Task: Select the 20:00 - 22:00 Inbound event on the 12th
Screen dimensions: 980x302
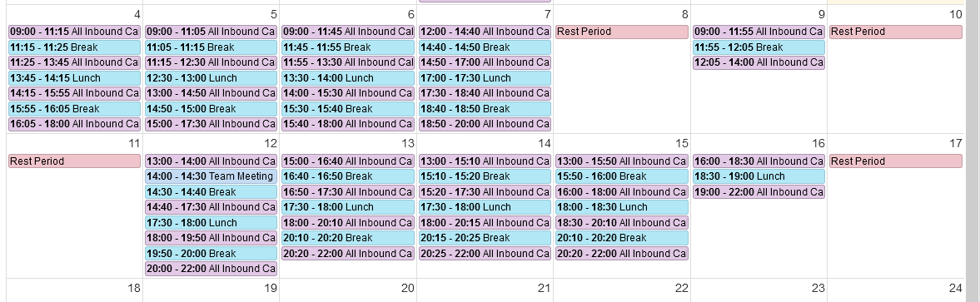Action: pyautogui.click(x=211, y=269)
